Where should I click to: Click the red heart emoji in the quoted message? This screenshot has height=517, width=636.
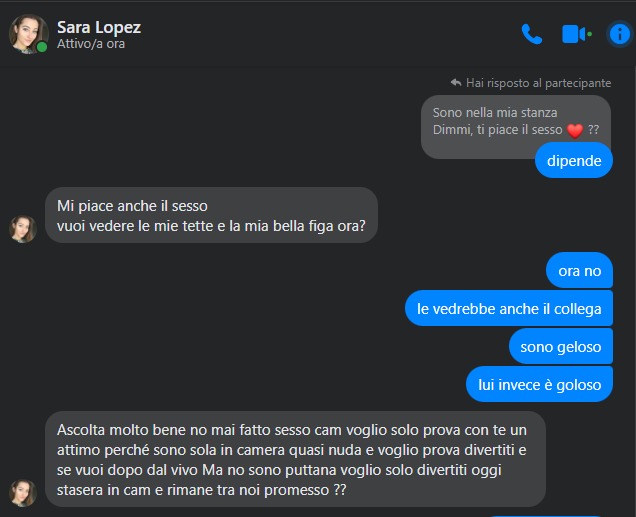tap(575, 131)
